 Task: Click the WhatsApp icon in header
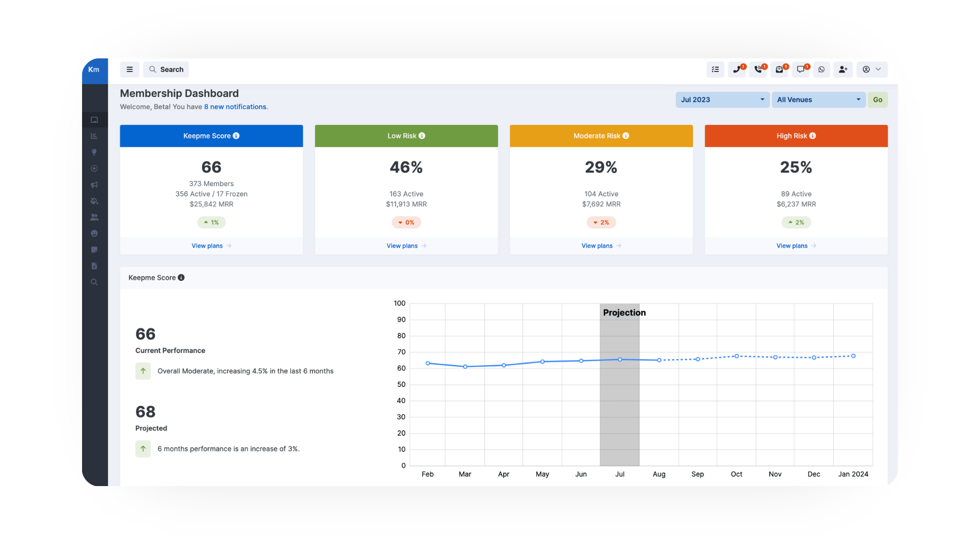(x=821, y=70)
